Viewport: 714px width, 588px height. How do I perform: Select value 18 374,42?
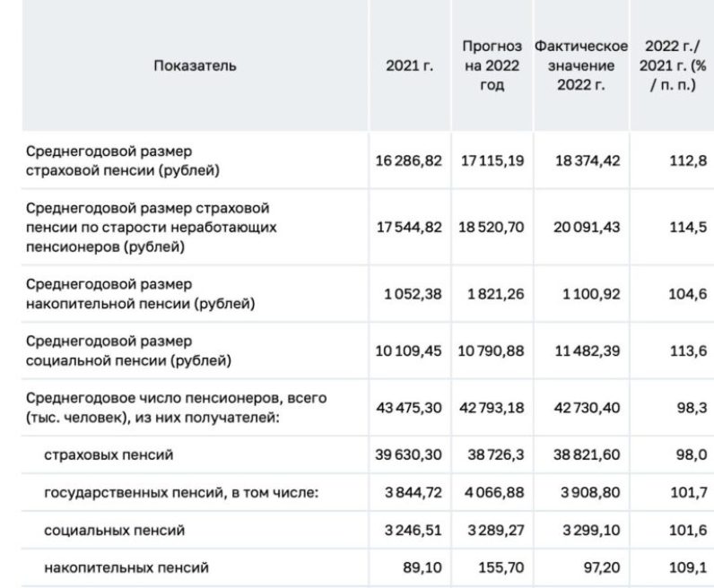point(588,160)
